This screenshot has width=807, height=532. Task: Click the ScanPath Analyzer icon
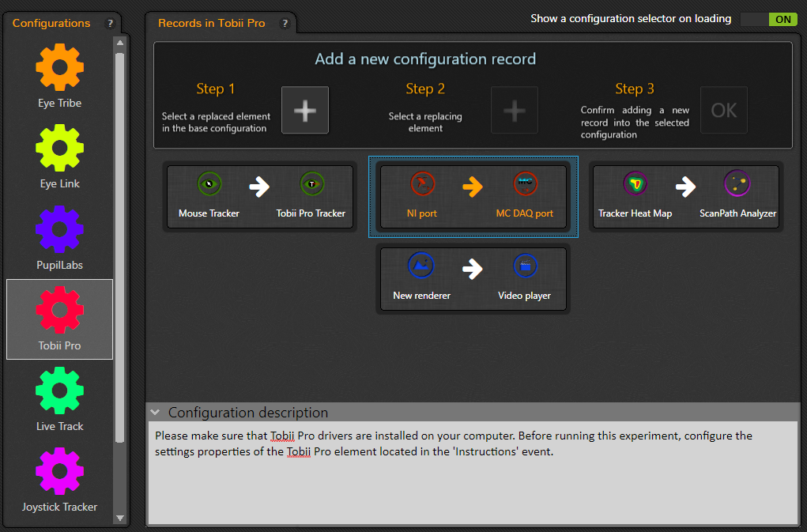coord(737,183)
